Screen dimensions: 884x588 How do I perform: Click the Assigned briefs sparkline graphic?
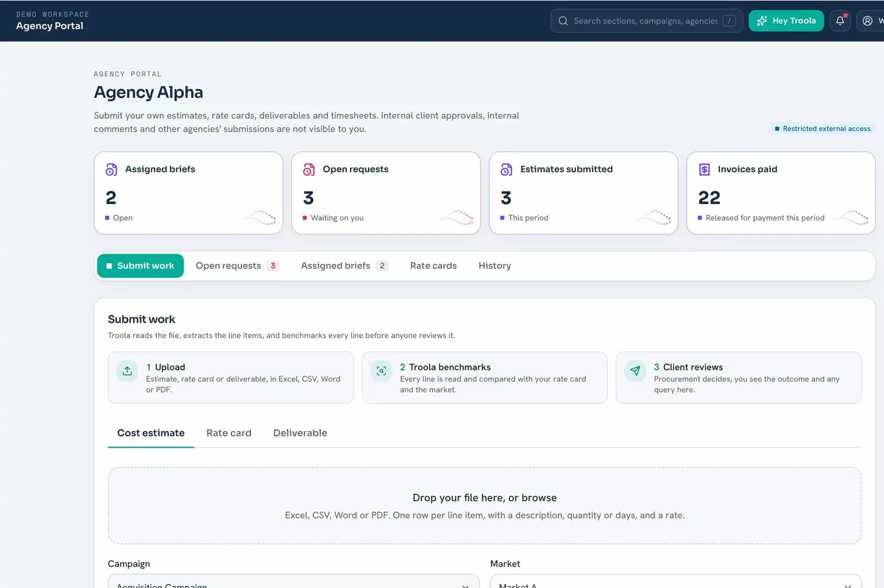coord(258,217)
